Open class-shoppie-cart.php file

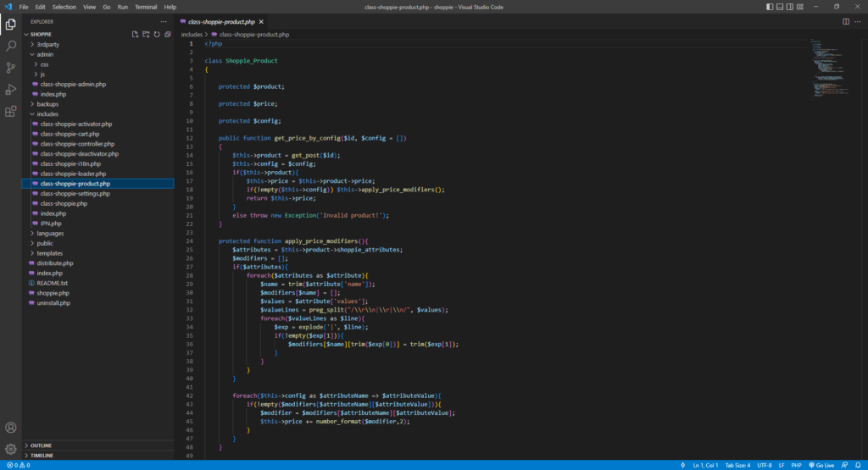click(70, 134)
